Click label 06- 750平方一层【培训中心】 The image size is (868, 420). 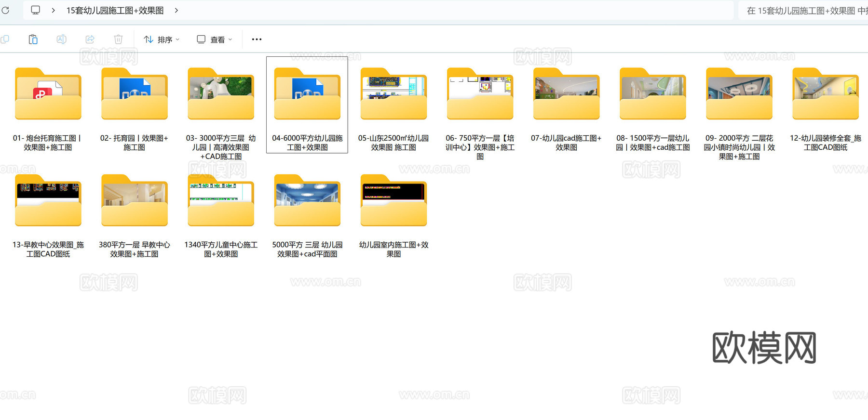pyautogui.click(x=480, y=147)
